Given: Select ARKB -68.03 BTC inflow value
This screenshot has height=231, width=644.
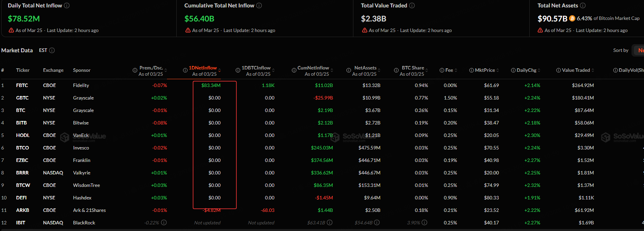Looking at the screenshot, I should point(268,210).
